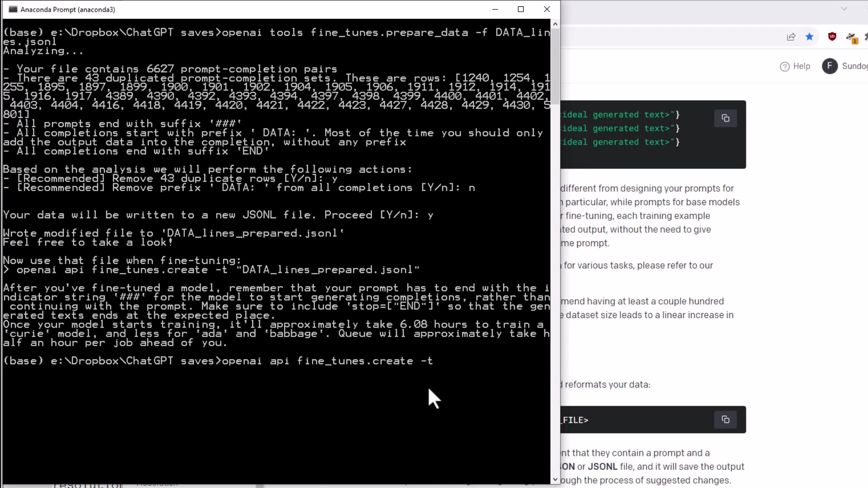Image resolution: width=868 pixels, height=488 pixels.
Task: Click the Anaconda Prompt vertical scrollbar thumb
Action: point(555,66)
